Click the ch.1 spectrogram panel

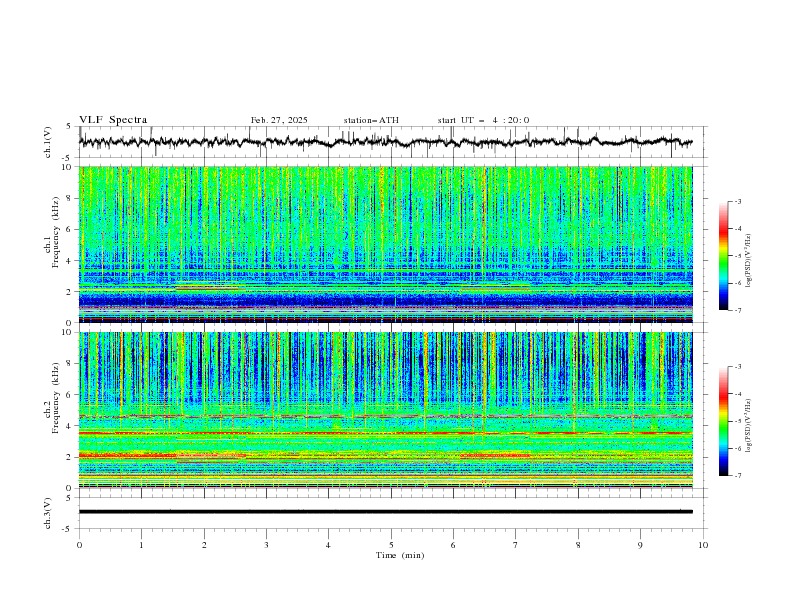click(x=386, y=244)
